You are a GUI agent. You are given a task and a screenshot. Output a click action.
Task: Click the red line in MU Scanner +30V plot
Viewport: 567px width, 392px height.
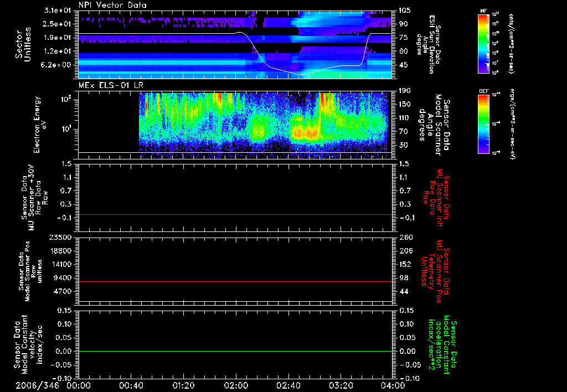(x=235, y=214)
